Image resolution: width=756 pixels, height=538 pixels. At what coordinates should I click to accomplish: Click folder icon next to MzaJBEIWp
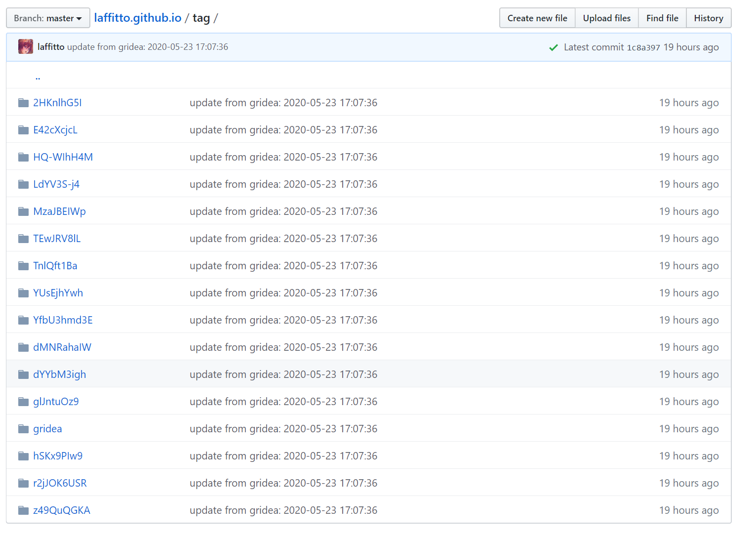23,211
